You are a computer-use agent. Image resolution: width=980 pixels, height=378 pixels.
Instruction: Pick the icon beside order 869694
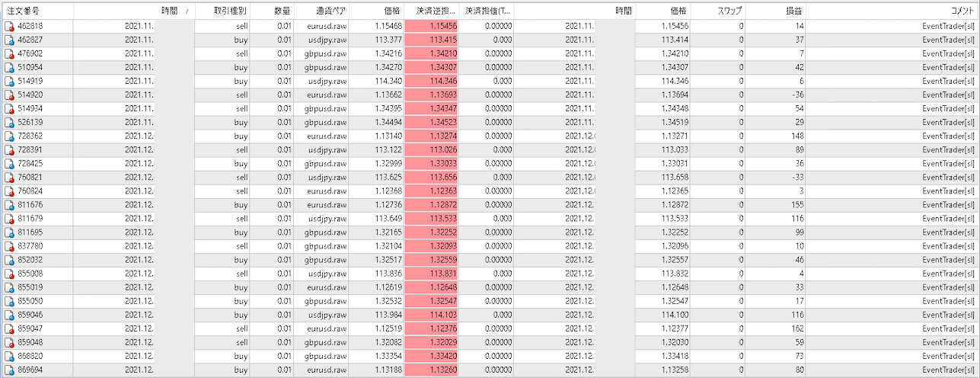click(x=9, y=369)
